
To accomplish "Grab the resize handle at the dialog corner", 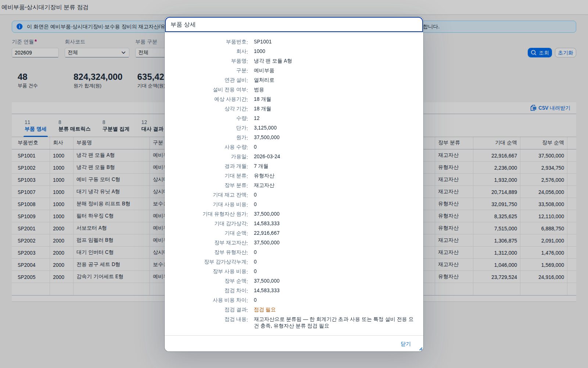I will pos(420,348).
